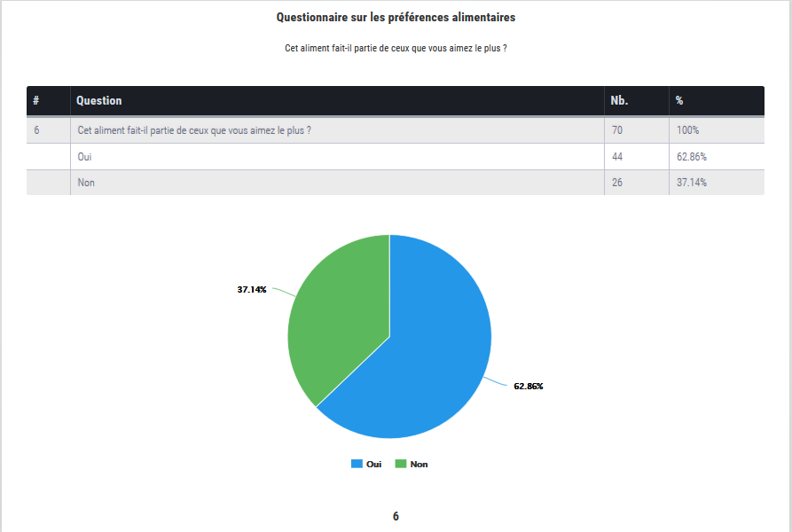
Task: Click the % column header
Action: [679, 101]
